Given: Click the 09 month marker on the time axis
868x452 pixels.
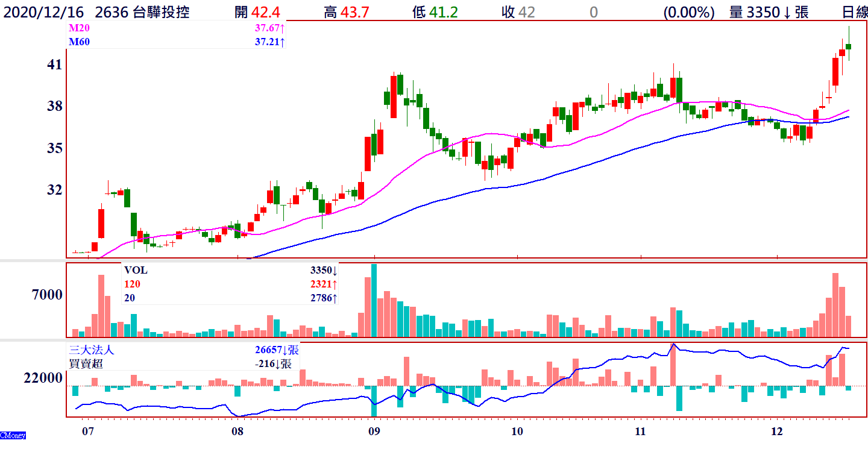Looking at the screenshot, I should point(374,432).
